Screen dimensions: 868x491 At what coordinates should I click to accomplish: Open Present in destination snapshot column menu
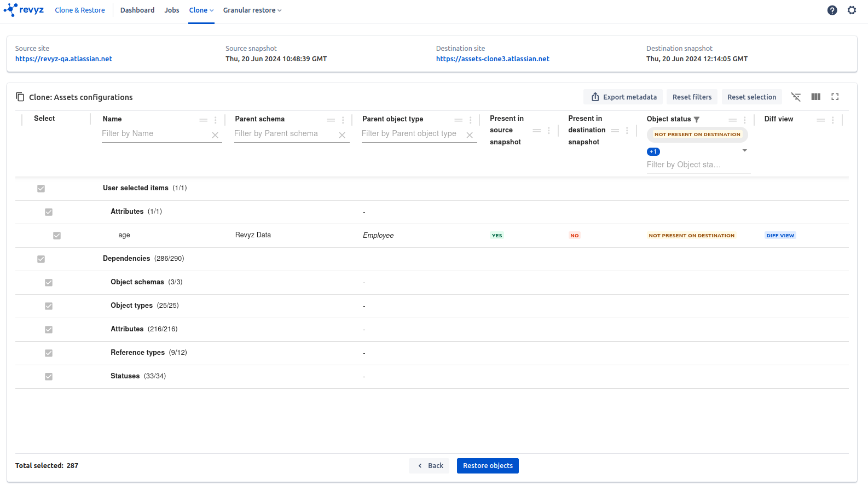627,131
